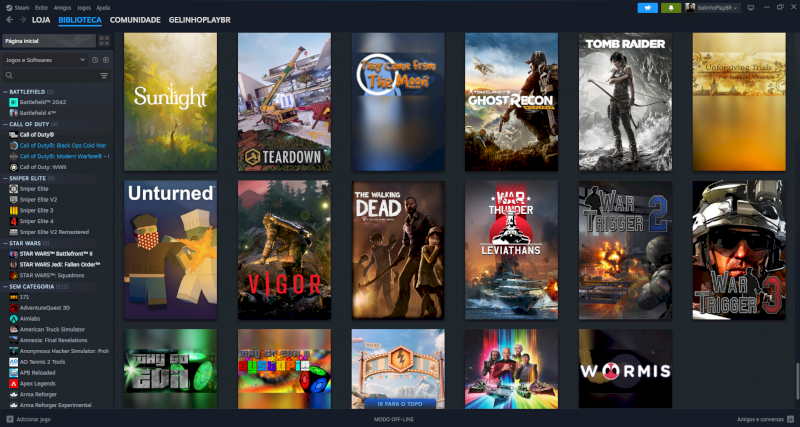Go back with the left arrow
The image size is (800, 427).
coord(10,20)
